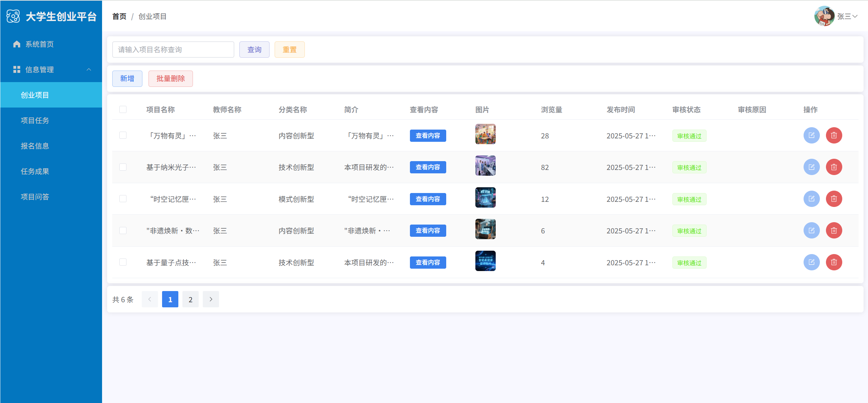
Task: Click the user avatar picture in the top right
Action: coord(824,16)
